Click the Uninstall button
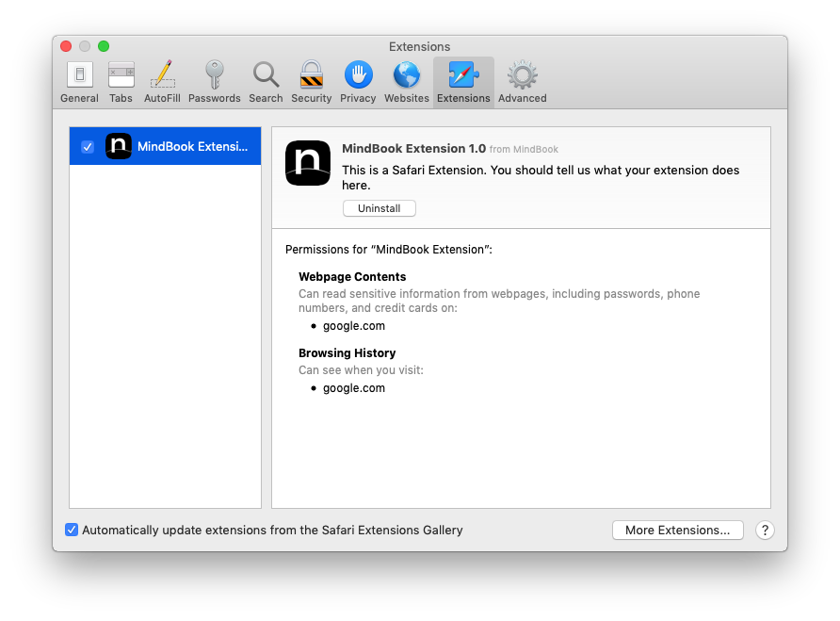This screenshot has height=621, width=840. point(379,208)
